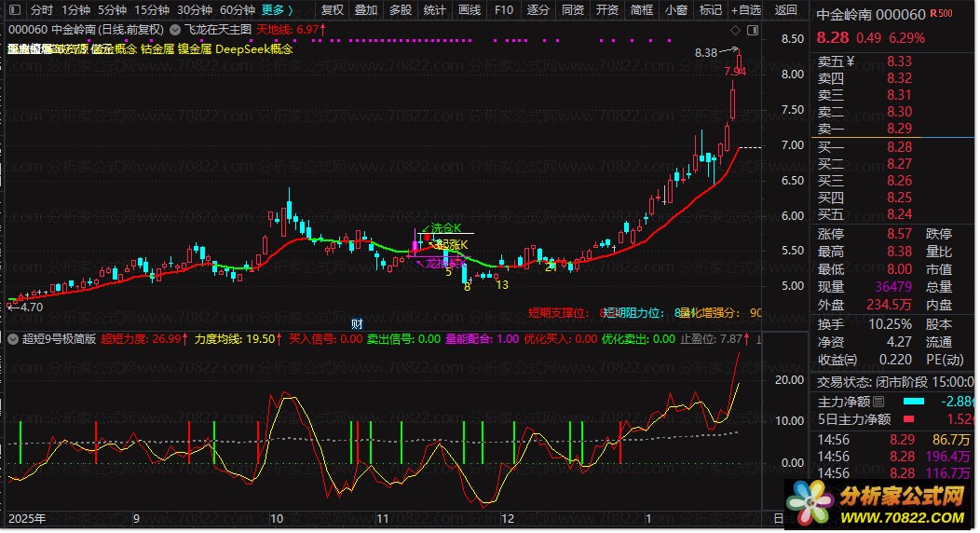Click the 涨停 value 8.57
Image resolution: width=980 pixels, height=533 pixels.
point(899,234)
